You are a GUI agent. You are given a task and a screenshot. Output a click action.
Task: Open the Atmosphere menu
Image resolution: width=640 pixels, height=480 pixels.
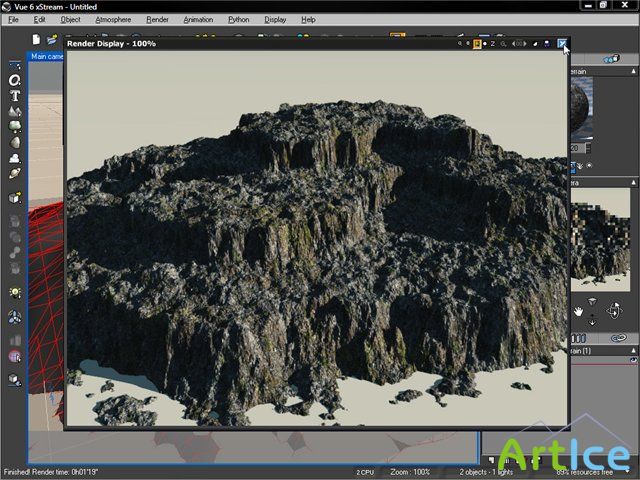click(x=112, y=19)
